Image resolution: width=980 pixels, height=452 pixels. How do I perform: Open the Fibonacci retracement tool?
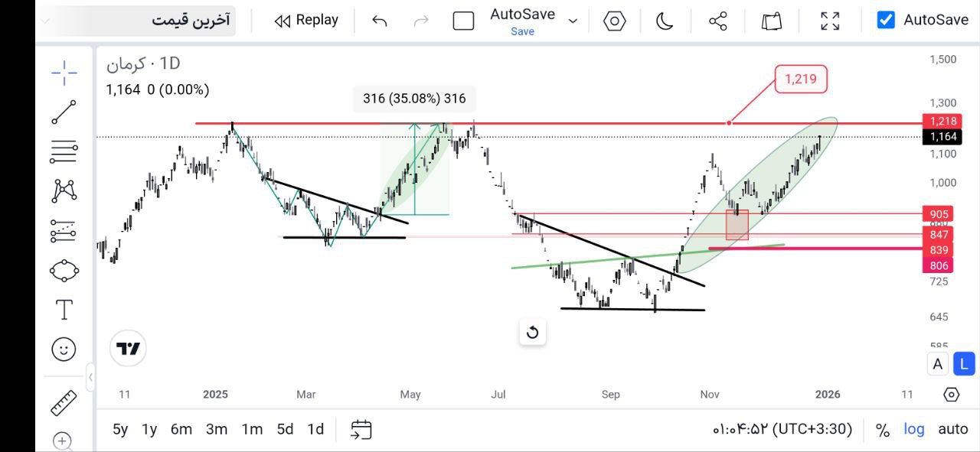64,151
